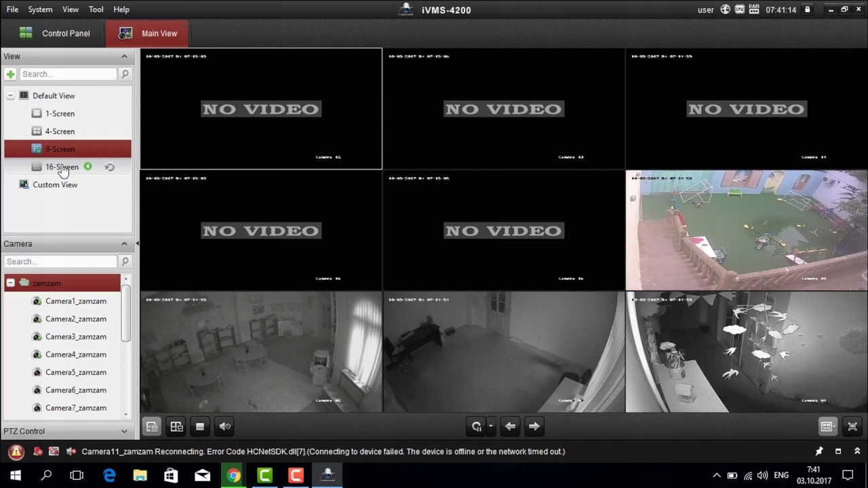The width and height of the screenshot is (868, 488).
Task: Expand the alarm panel with double chevron
Action: click(857, 451)
